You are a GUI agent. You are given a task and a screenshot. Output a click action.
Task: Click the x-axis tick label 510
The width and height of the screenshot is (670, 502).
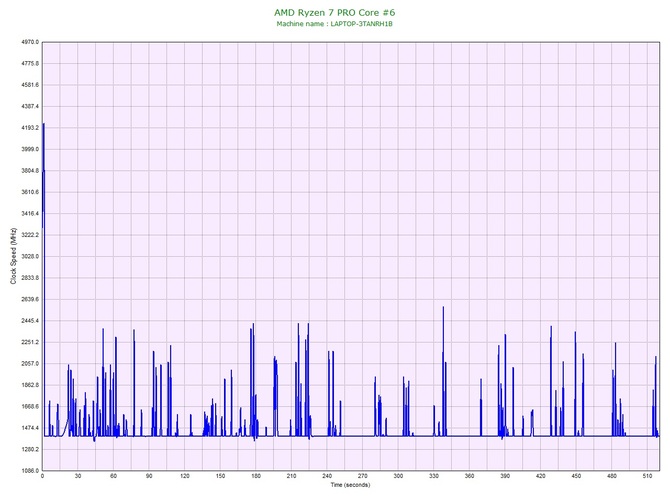[x=647, y=476]
